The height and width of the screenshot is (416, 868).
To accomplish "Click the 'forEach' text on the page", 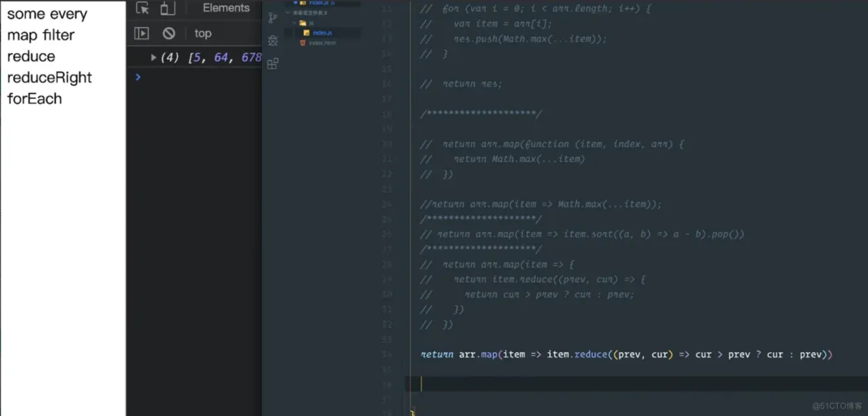I will click(x=34, y=98).
